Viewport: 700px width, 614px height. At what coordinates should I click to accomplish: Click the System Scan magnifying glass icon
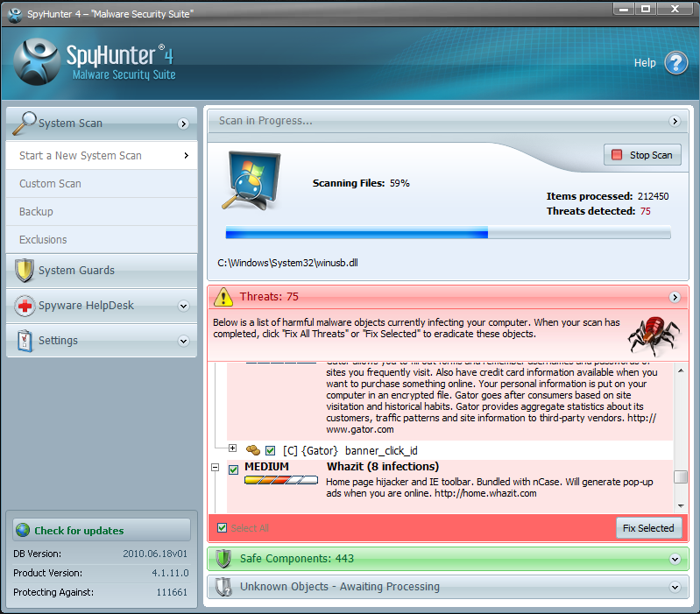pos(25,123)
